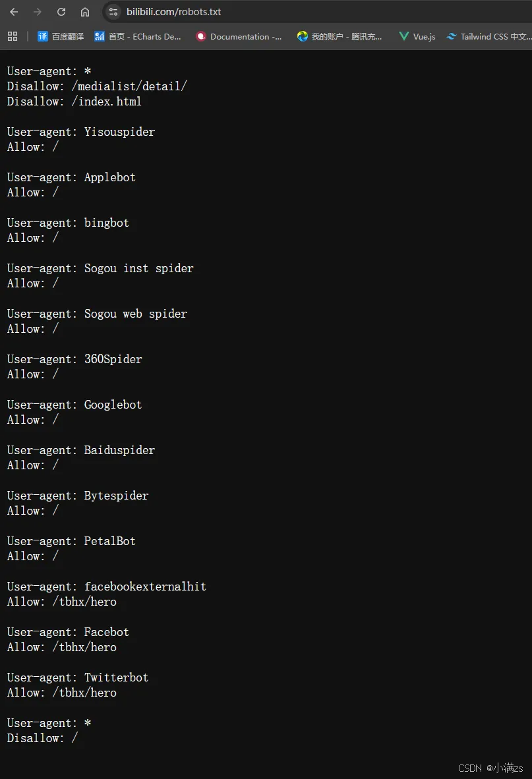Image resolution: width=532 pixels, height=779 pixels.
Task: Navigate forward using the forward arrow
Action: pyautogui.click(x=38, y=11)
